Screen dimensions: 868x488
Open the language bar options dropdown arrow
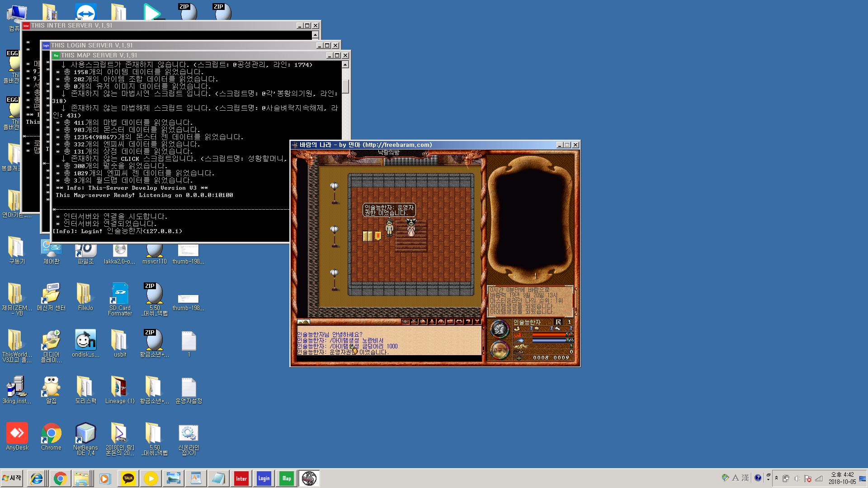tap(768, 479)
